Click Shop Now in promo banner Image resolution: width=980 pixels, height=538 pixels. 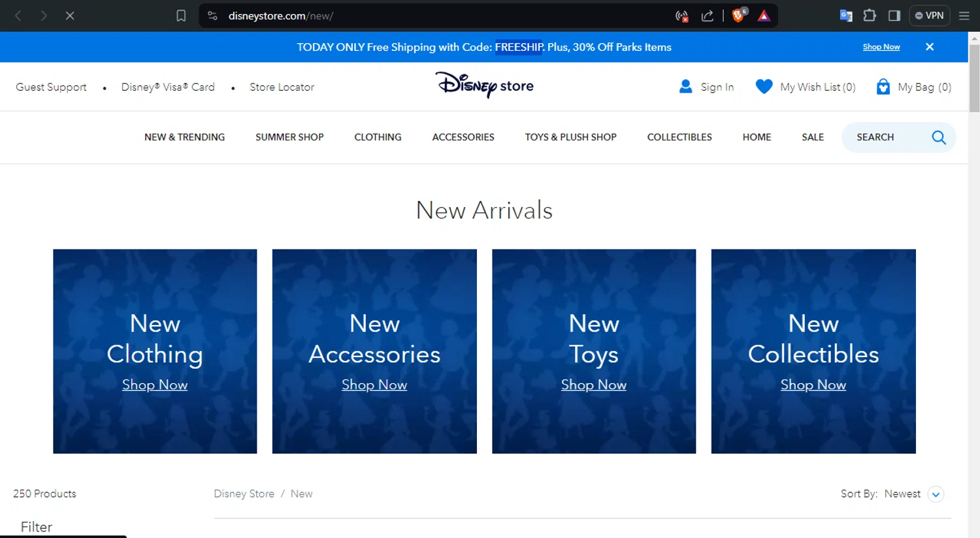881,47
